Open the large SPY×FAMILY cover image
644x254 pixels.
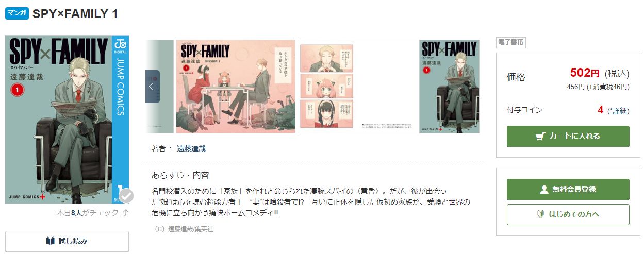[x=67, y=120]
